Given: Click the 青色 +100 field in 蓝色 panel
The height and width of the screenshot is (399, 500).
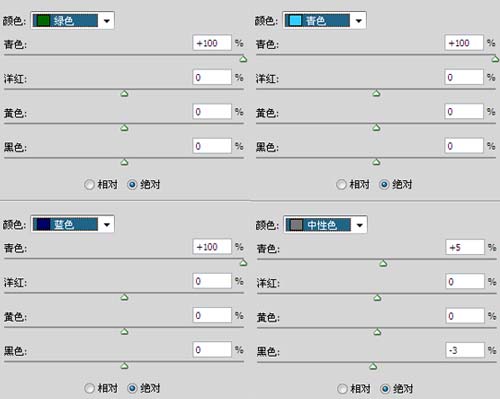Looking at the screenshot, I should (212, 247).
